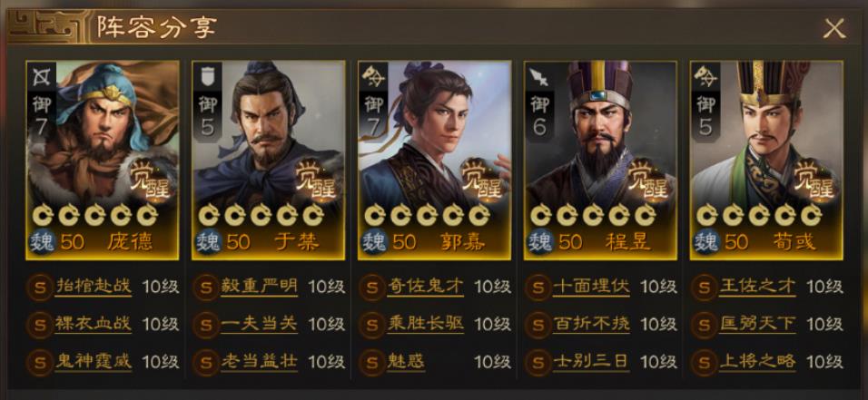Open the 裸衣血战 skill link
This screenshot has height=400, width=868.
click(x=94, y=324)
